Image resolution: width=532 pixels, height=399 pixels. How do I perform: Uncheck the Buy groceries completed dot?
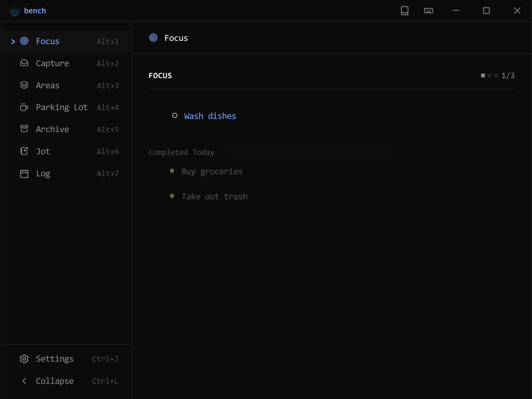pos(172,171)
